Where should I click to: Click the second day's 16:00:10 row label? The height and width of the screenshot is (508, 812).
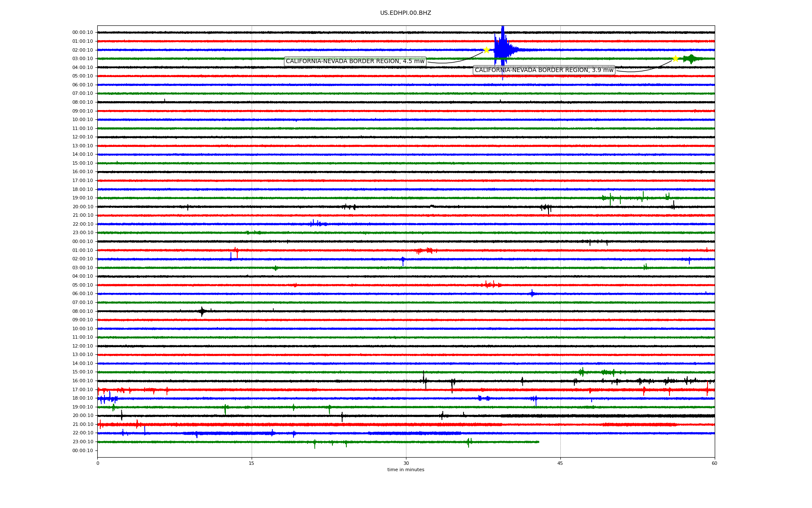click(x=82, y=381)
